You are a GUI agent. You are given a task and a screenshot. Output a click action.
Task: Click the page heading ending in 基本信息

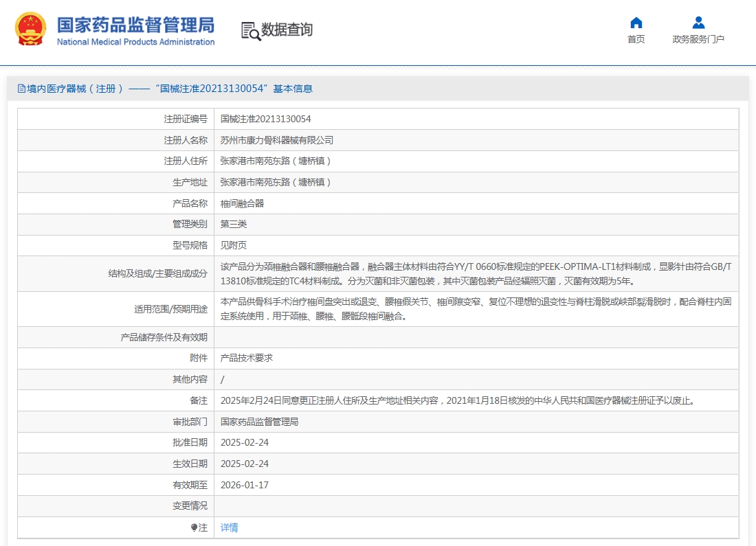169,89
